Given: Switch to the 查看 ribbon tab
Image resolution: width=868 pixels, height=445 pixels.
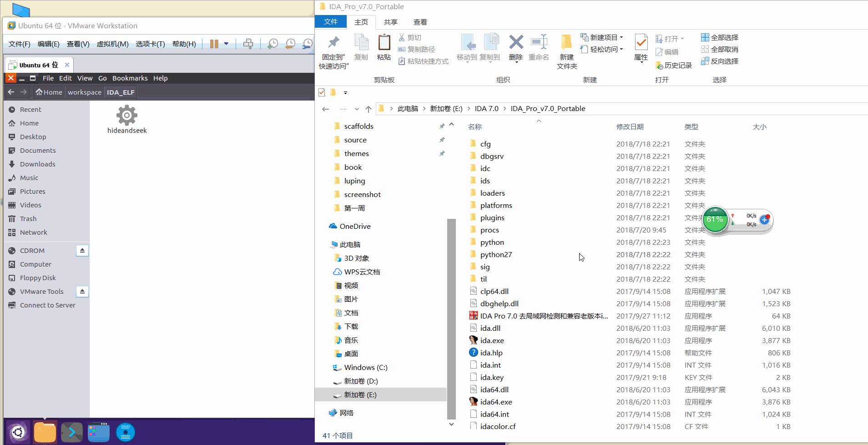Looking at the screenshot, I should 420,22.
